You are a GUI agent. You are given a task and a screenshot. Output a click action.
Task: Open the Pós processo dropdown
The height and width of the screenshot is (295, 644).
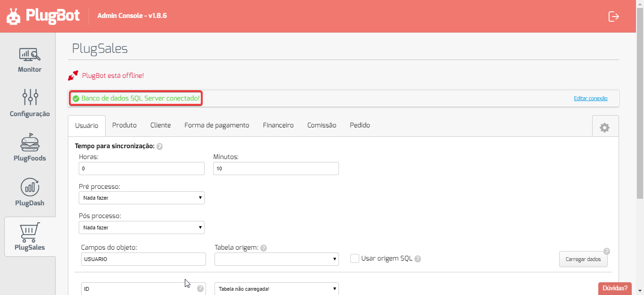[x=142, y=228]
